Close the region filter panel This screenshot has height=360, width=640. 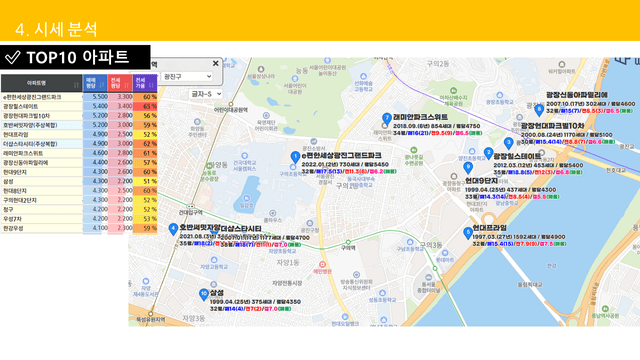(216, 63)
